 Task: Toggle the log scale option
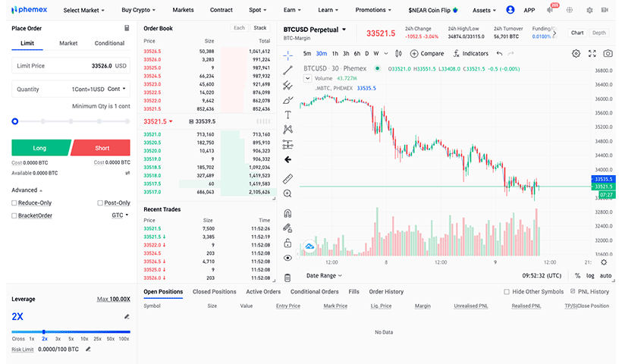pyautogui.click(x=590, y=275)
